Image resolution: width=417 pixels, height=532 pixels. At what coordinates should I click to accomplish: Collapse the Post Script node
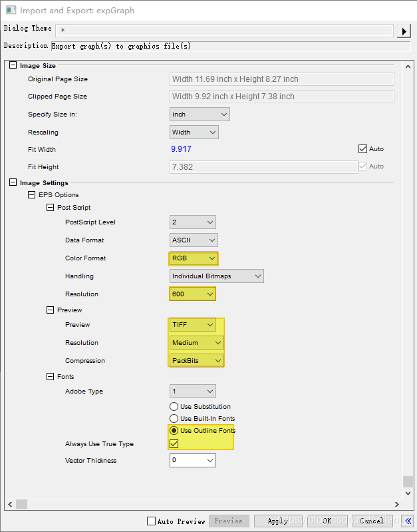click(50, 207)
